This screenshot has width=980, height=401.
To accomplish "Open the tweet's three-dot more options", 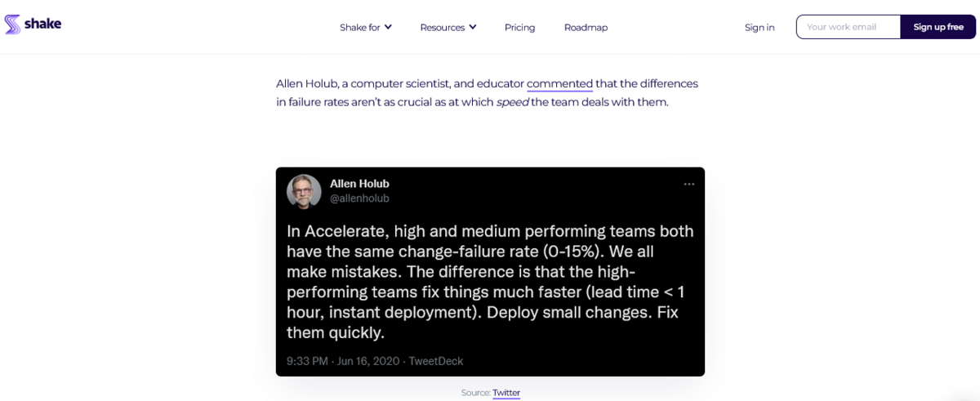I will pyautogui.click(x=688, y=184).
